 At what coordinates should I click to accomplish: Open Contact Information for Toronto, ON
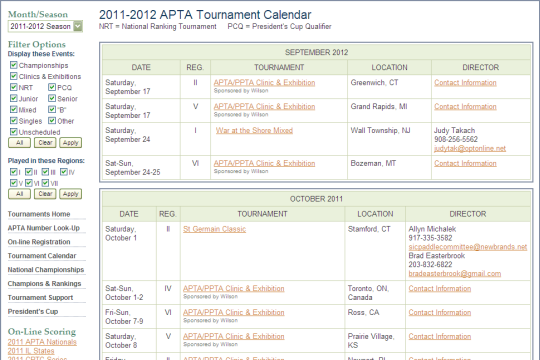pyautogui.click(x=440, y=288)
